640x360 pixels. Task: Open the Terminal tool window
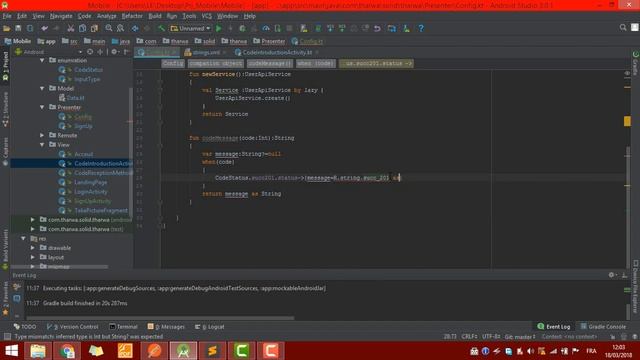(124, 327)
